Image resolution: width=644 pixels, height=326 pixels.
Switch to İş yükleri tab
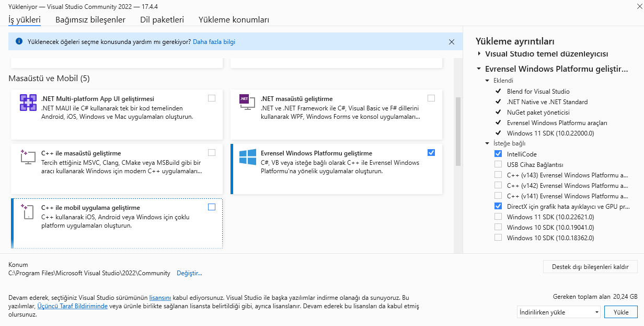tap(25, 20)
